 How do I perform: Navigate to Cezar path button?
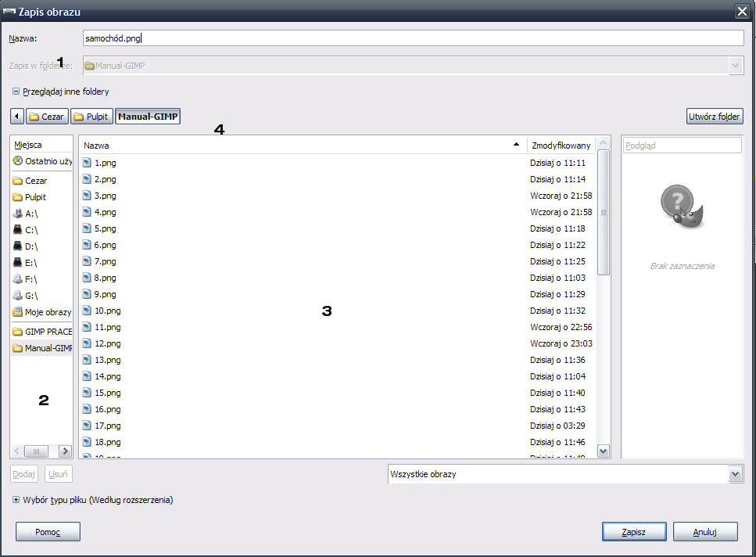click(x=47, y=117)
